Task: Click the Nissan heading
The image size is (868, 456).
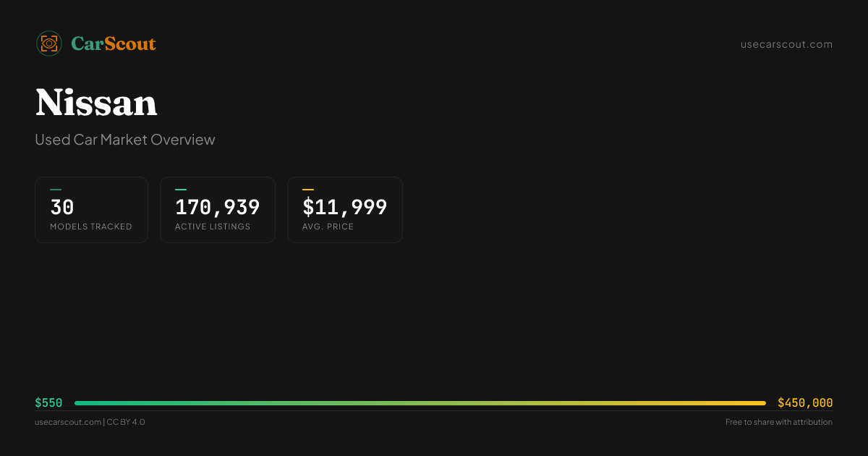Action: coord(96,103)
